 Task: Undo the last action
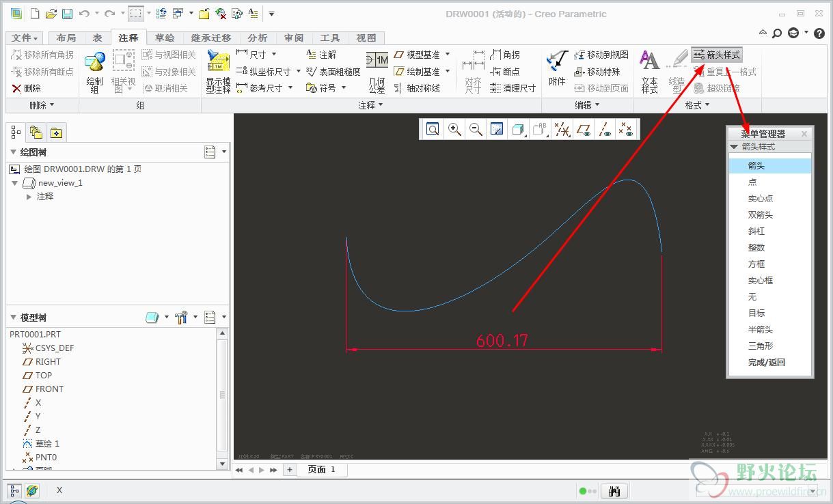(x=84, y=13)
